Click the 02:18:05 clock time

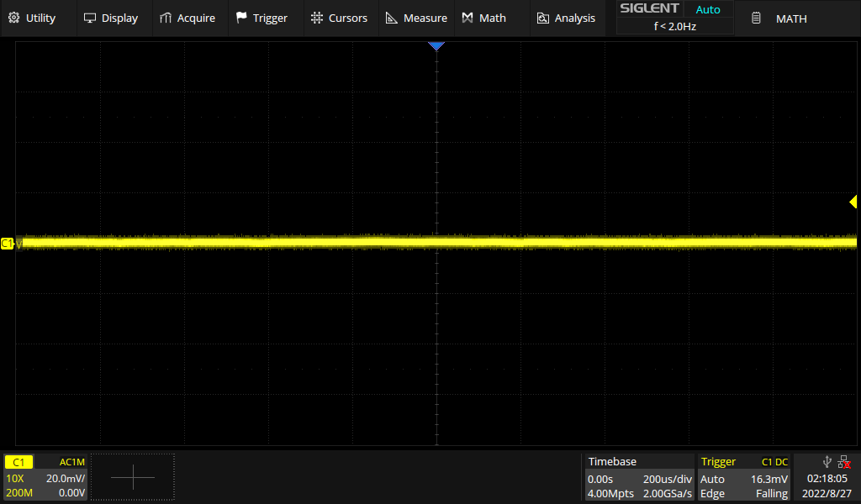(x=827, y=478)
